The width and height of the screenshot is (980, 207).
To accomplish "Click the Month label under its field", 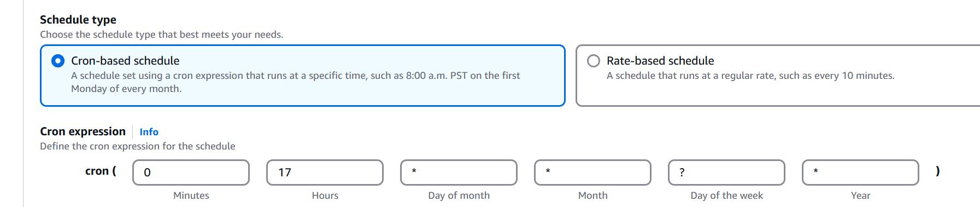I will 593,196.
